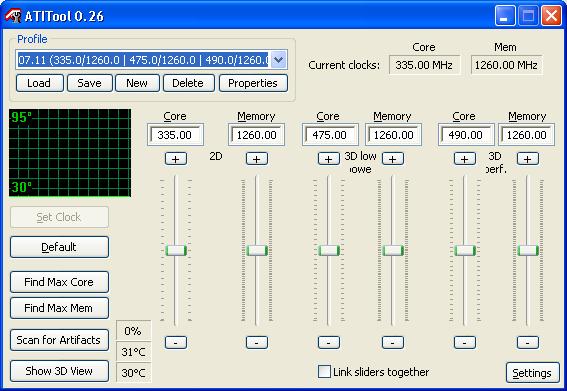Enable Link sliders together checkbox
Image resolution: width=567 pixels, height=391 pixels.
tap(324, 371)
